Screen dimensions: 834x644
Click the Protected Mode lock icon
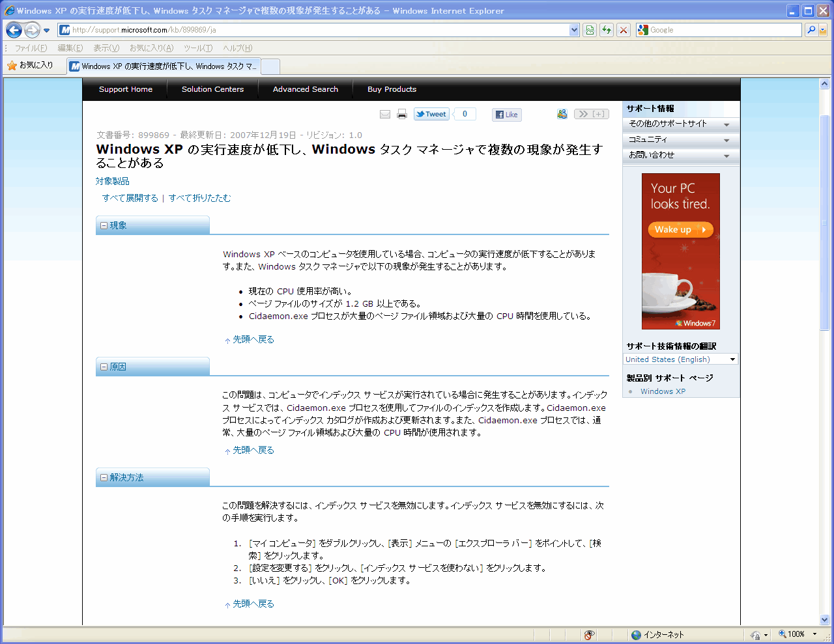(756, 635)
